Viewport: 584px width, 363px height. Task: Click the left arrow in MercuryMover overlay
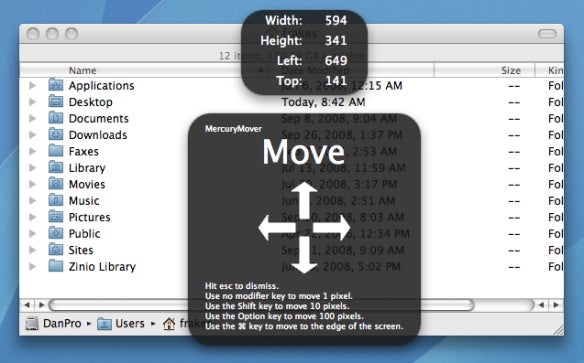pyautogui.click(x=277, y=227)
